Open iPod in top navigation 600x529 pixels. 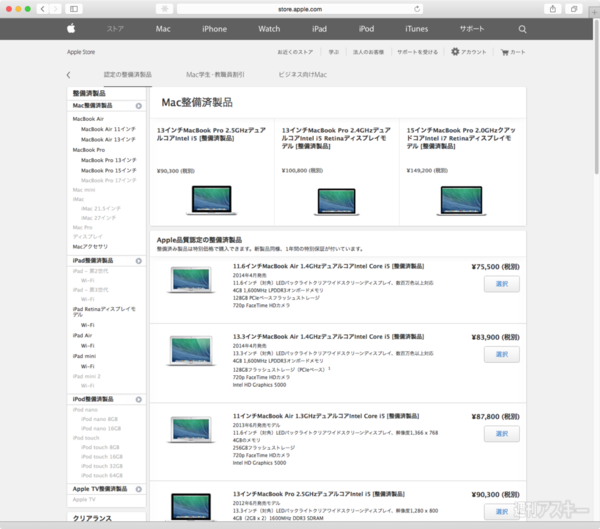click(x=366, y=29)
